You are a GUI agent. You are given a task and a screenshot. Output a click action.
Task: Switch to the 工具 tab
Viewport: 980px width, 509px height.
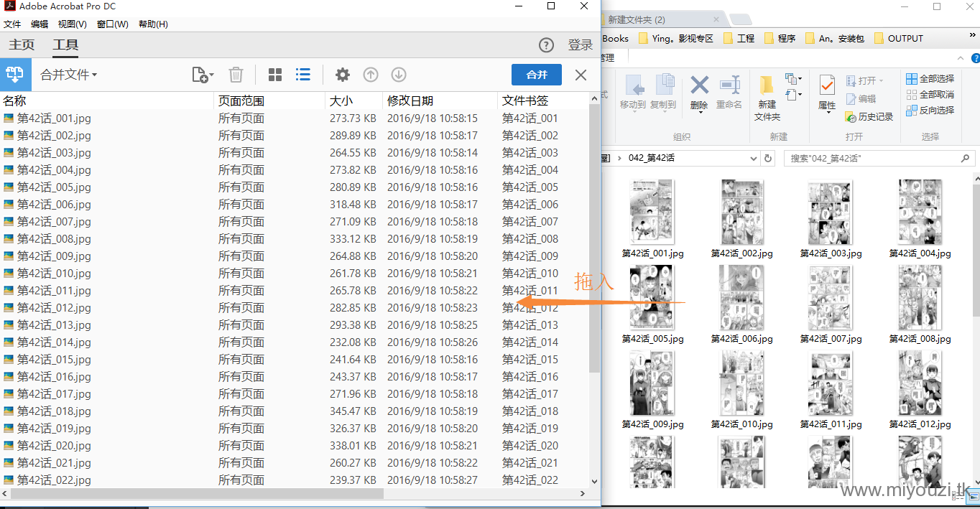coord(65,45)
